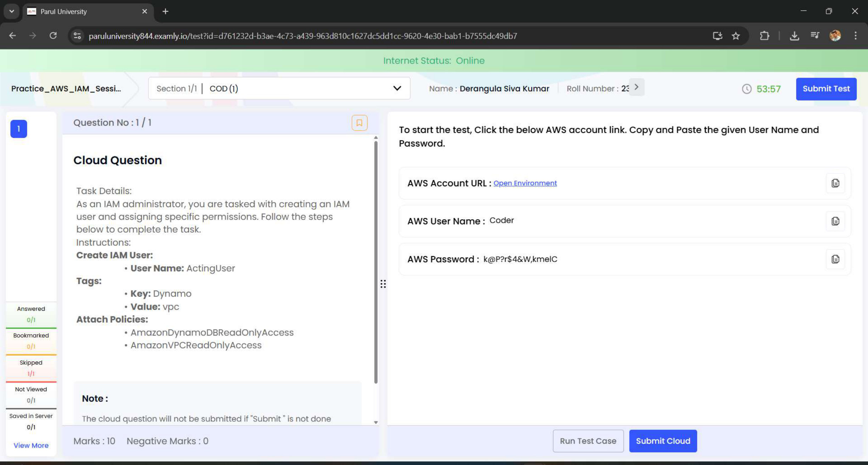
Task: Click the Negative Marks : 0 label
Action: (x=168, y=441)
